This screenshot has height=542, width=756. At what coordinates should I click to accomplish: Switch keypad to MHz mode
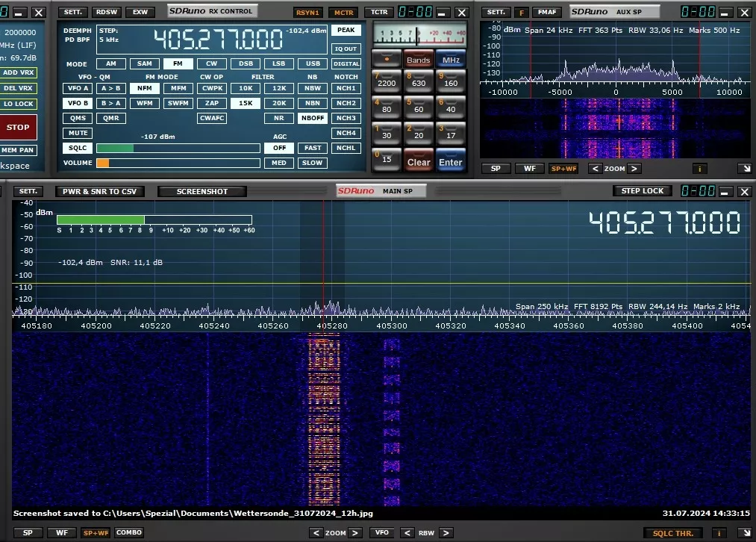pyautogui.click(x=451, y=59)
